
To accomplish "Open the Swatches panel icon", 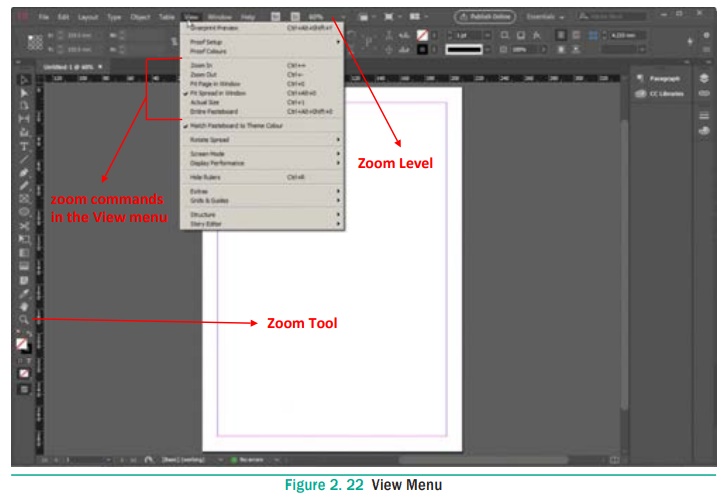I will (704, 131).
